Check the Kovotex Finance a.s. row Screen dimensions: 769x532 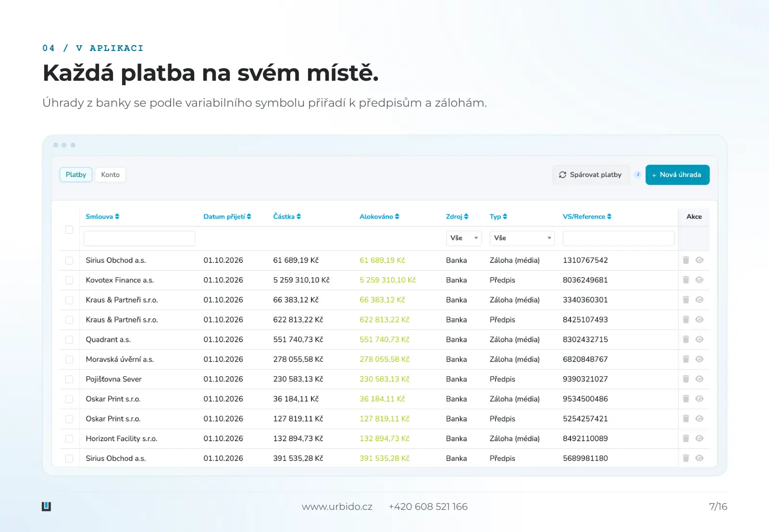tap(69, 280)
